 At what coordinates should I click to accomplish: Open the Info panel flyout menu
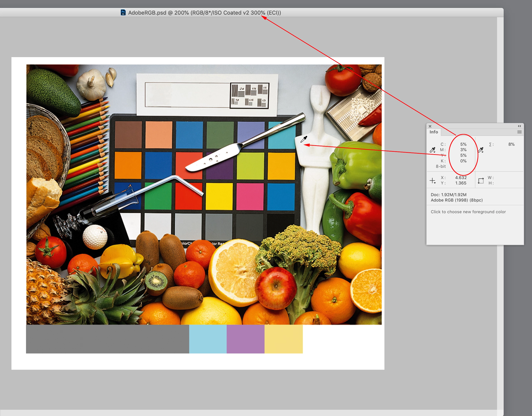pyautogui.click(x=519, y=132)
